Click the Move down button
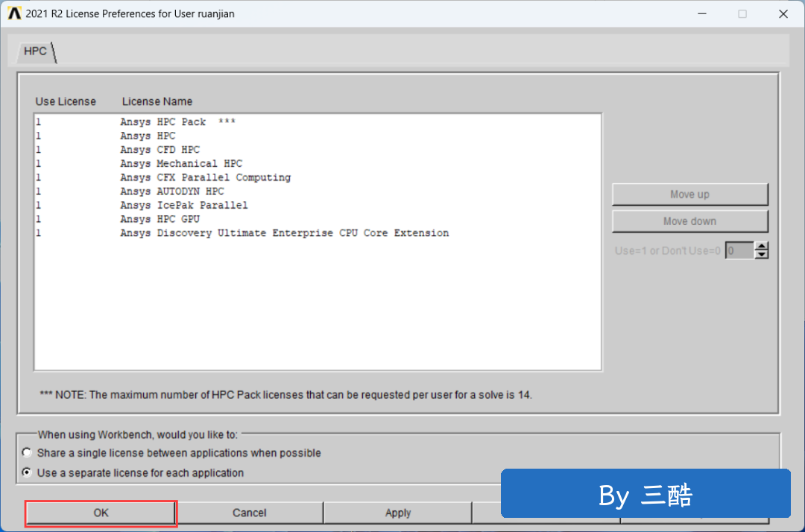Screen dimensions: 805x532 tap(689, 221)
